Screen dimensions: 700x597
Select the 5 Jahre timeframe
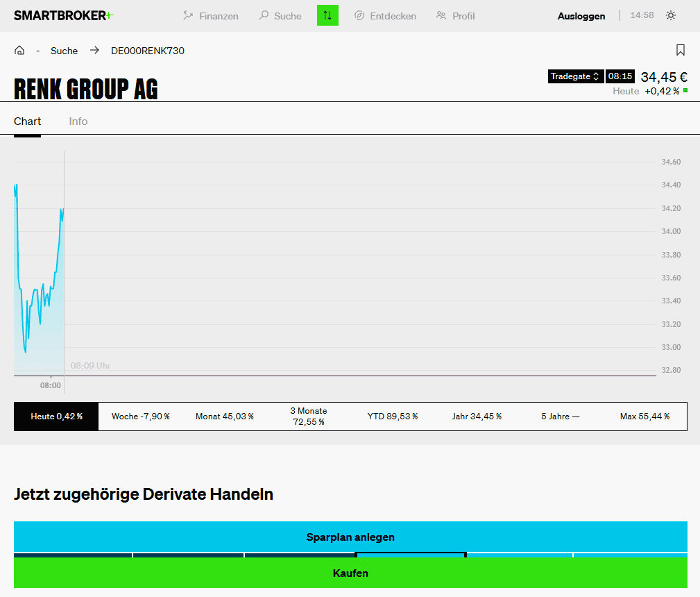pyautogui.click(x=561, y=417)
